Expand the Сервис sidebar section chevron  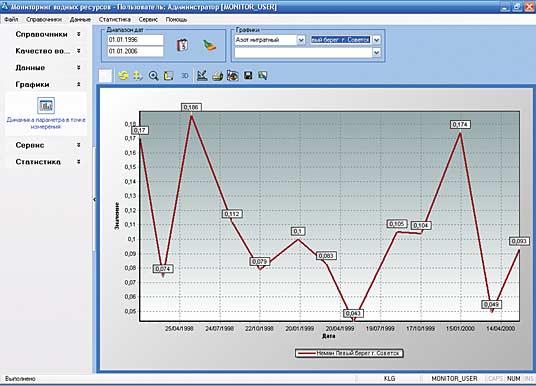pos(79,145)
